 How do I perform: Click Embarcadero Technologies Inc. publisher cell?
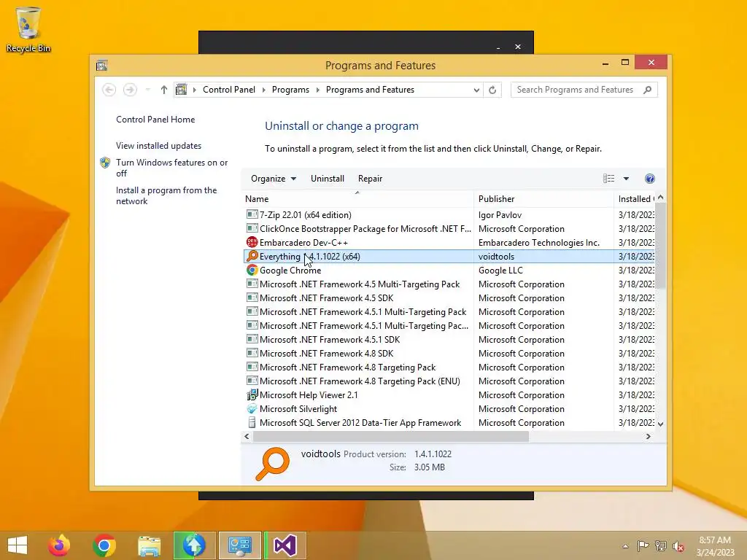tap(539, 242)
